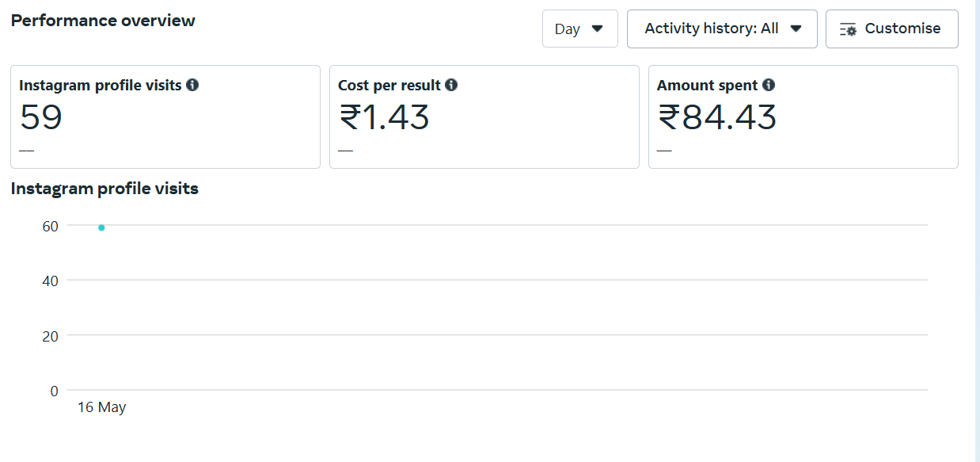Click the Customise button label
Image resolution: width=980 pixels, height=462 pixels.
902,29
